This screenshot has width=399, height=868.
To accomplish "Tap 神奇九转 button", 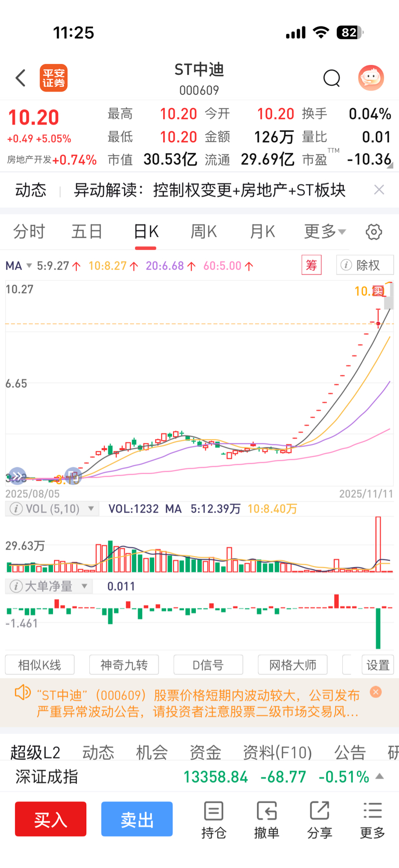I will pyautogui.click(x=124, y=665).
